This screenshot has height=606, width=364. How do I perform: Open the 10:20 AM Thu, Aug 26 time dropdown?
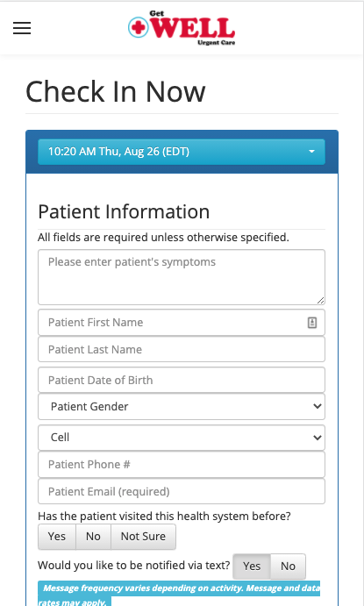click(x=182, y=152)
